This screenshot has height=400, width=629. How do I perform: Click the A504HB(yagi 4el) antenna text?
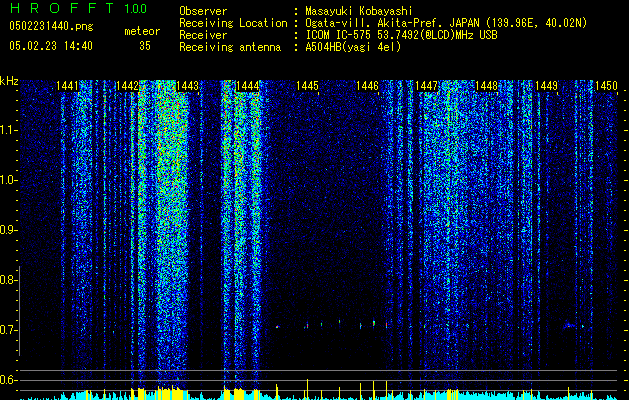[353, 47]
